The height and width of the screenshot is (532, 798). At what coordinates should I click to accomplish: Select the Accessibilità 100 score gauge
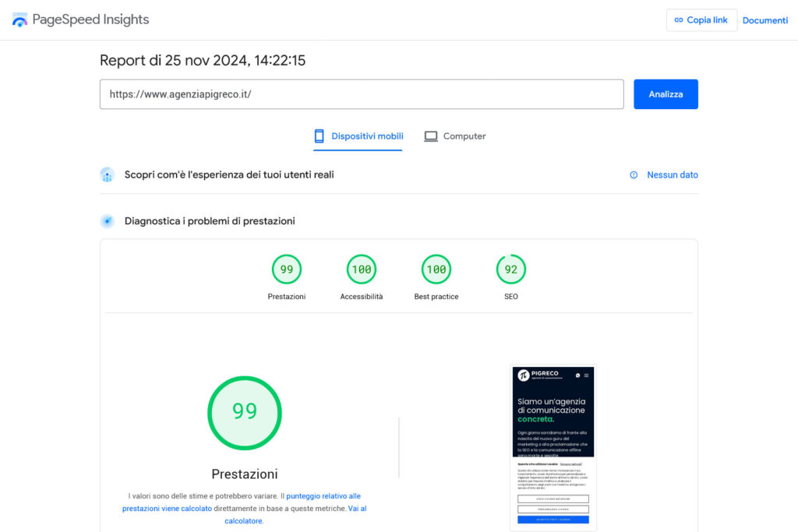click(x=362, y=269)
